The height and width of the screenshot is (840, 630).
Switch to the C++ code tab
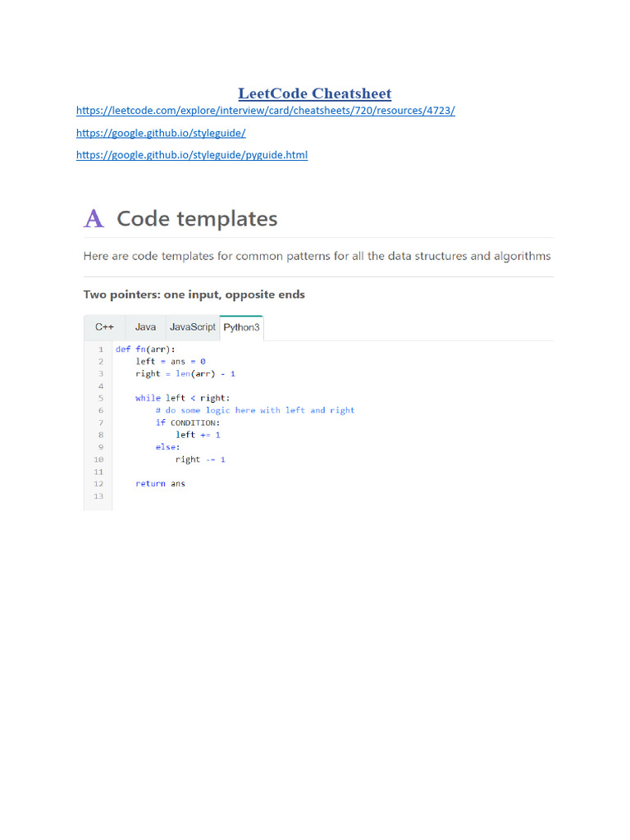pyautogui.click(x=104, y=326)
